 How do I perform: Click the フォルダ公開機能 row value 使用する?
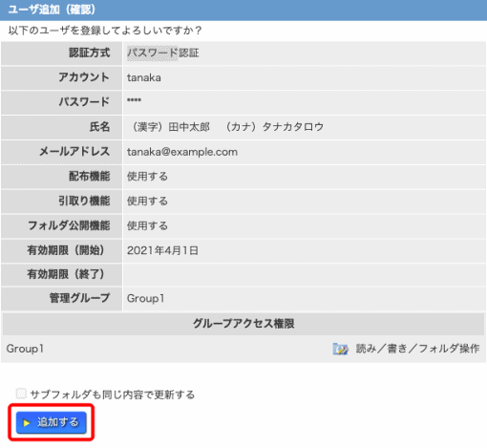(147, 226)
